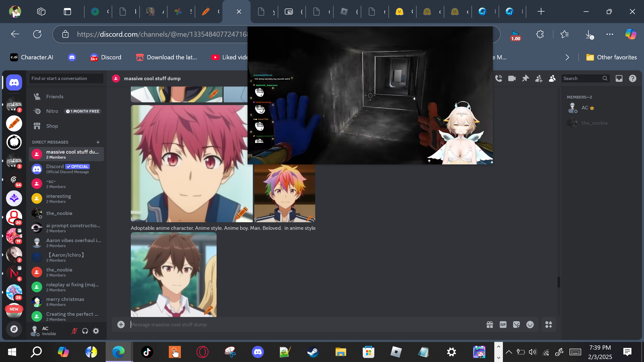Enlarge the rainbow-haired anime boy image
This screenshot has width=644, height=362.
click(x=285, y=193)
